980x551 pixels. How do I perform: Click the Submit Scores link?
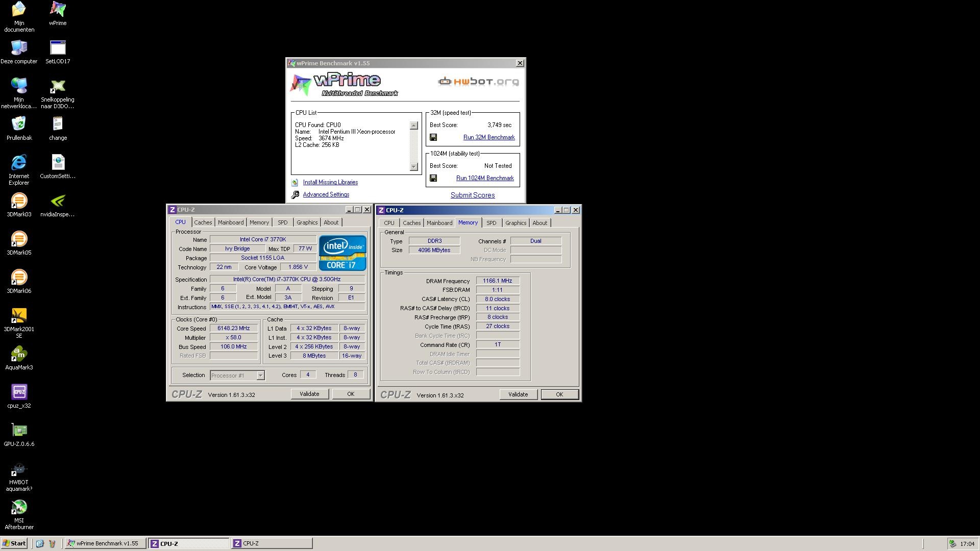(472, 195)
